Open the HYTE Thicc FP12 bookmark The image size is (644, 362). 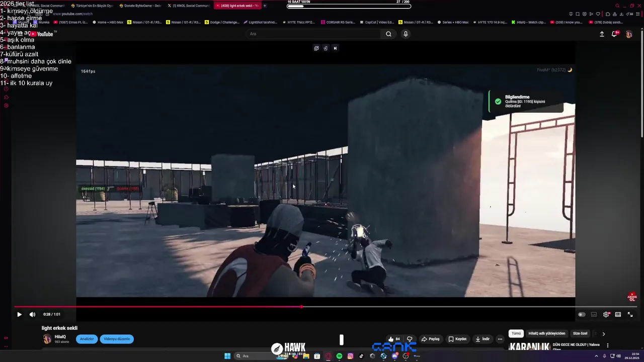(299, 22)
